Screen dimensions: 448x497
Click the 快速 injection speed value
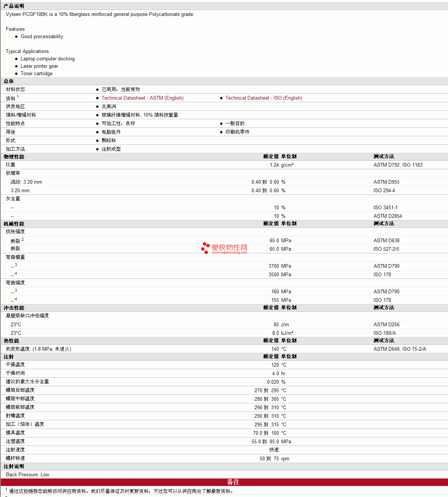(274, 450)
